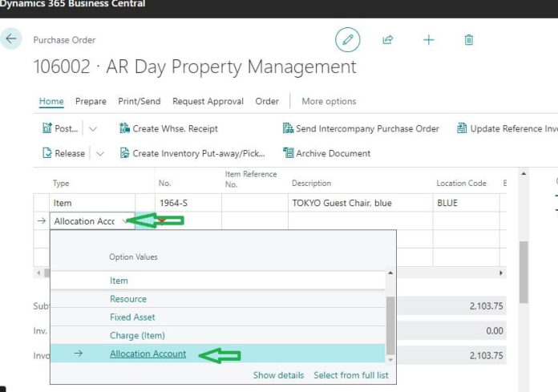Click the share icon
The height and width of the screenshot is (392, 558).
click(388, 39)
